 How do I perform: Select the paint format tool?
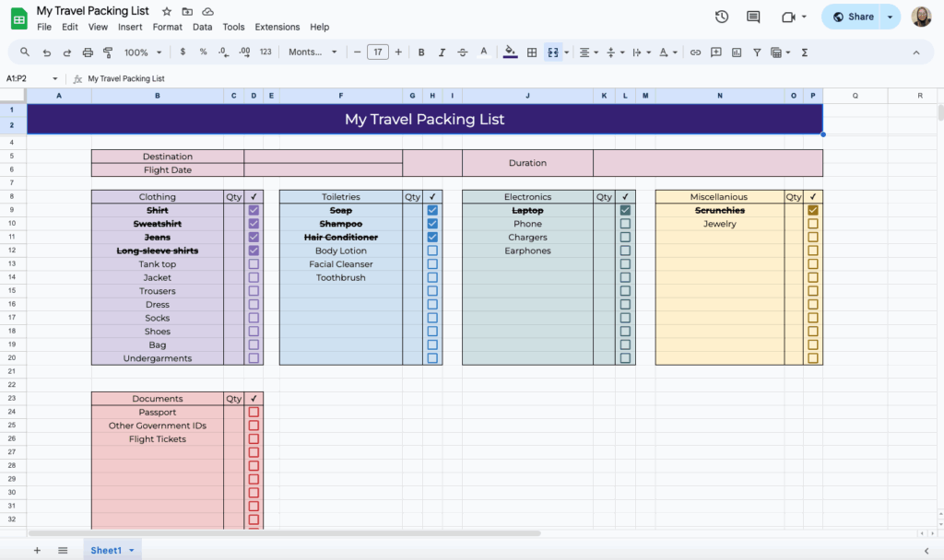(x=108, y=52)
